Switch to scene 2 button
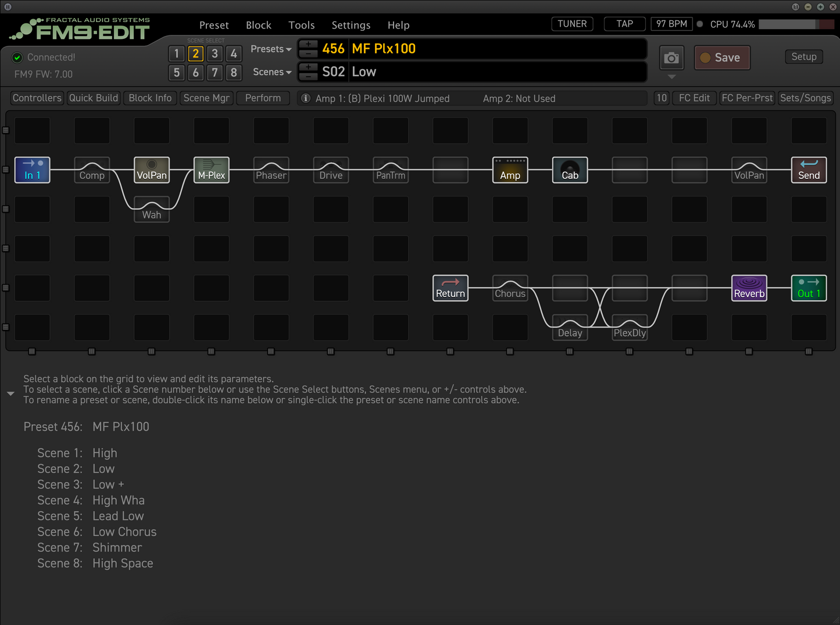 tap(196, 53)
